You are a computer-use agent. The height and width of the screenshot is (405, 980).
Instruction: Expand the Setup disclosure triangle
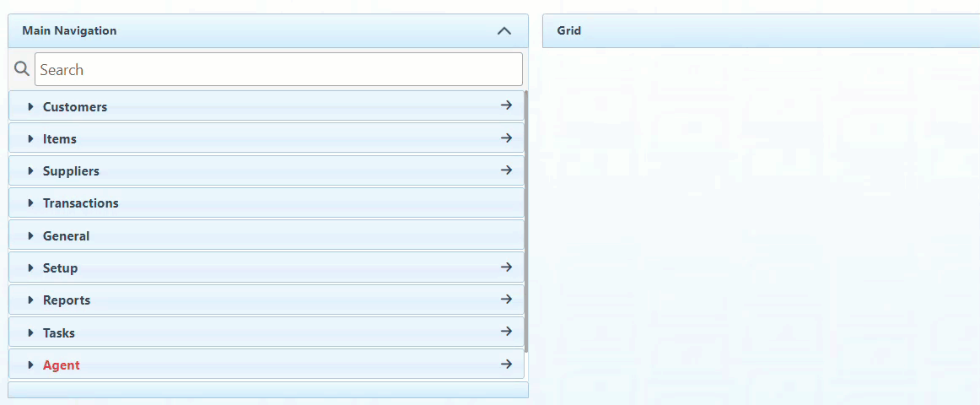point(31,268)
